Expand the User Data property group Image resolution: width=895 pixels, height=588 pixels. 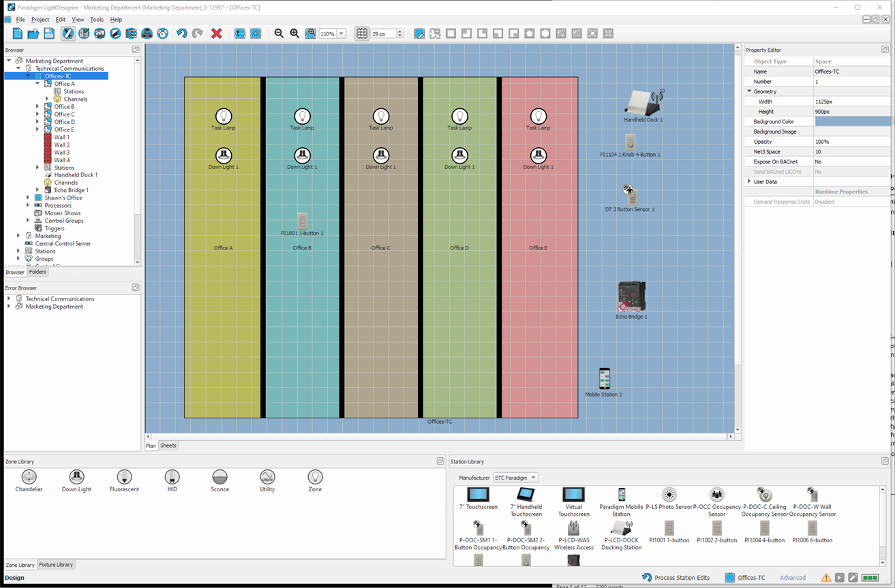pos(749,182)
